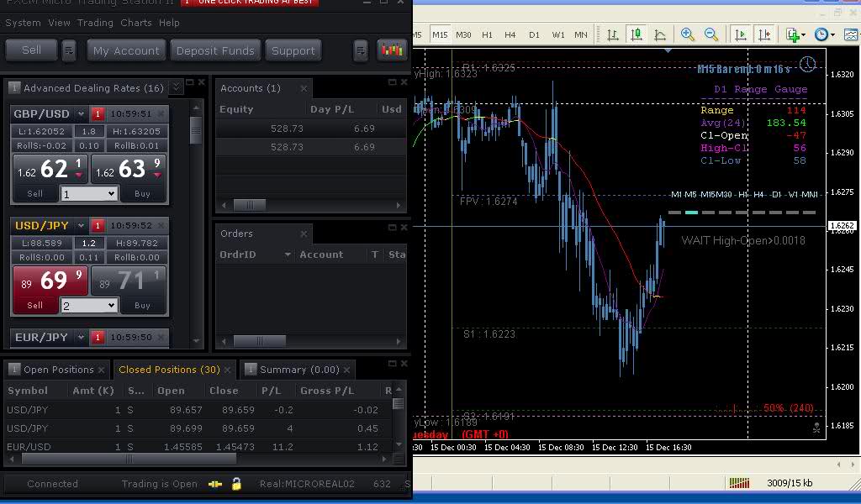This screenshot has width=861, height=504.
Task: Expand the GBP/USD symbol selector arrow
Action: coord(82,114)
